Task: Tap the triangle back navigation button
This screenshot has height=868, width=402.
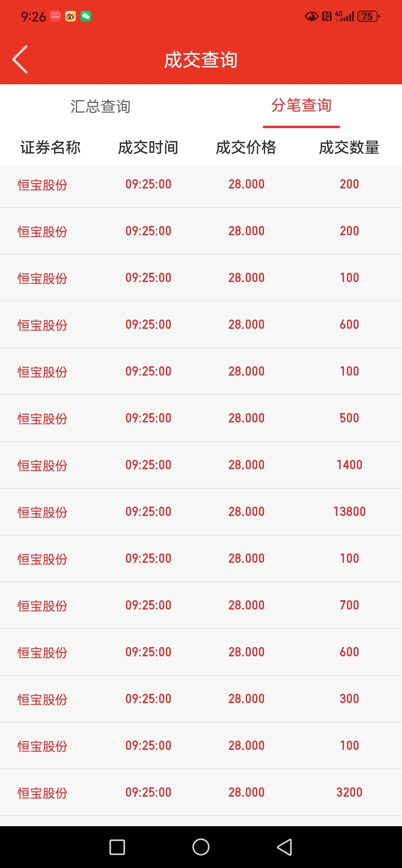Action: (x=284, y=847)
